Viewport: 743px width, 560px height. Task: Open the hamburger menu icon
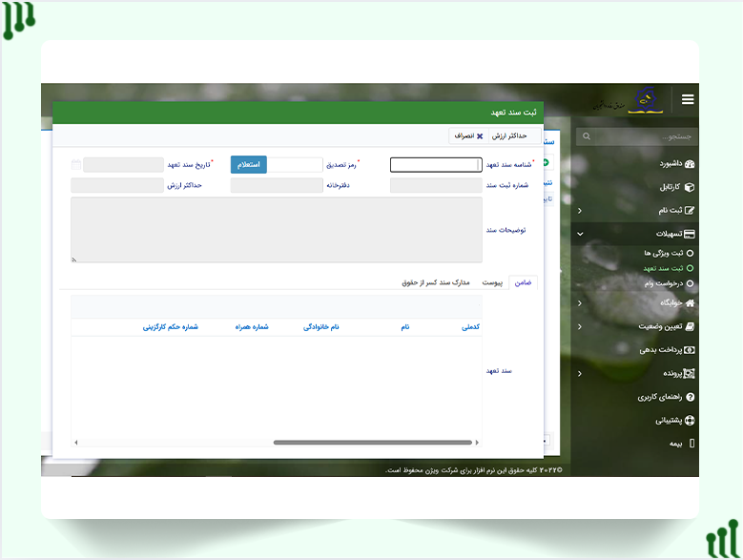coord(688,99)
